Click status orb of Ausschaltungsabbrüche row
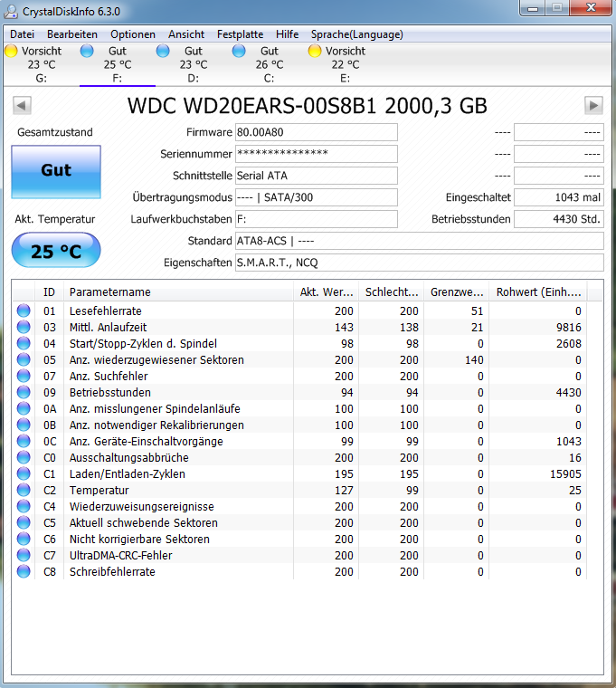The image size is (616, 688). click(x=24, y=457)
